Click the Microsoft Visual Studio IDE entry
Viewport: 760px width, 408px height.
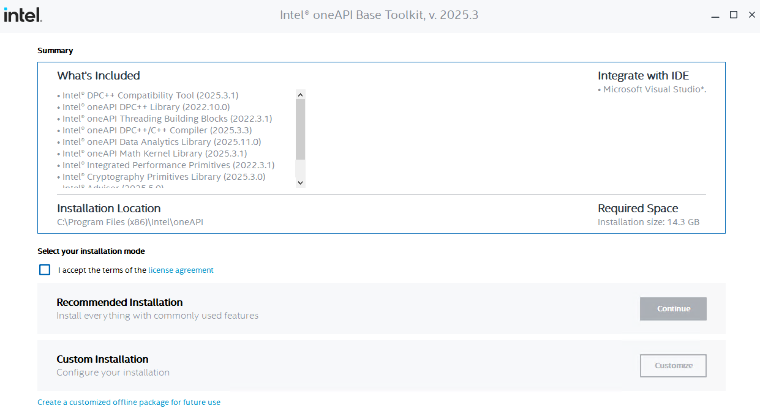point(652,89)
